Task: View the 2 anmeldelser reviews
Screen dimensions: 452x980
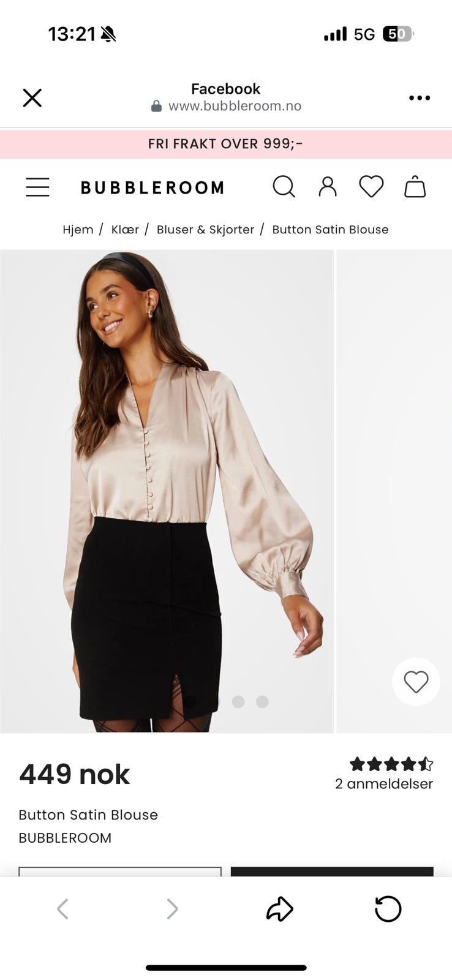Action: point(384,784)
